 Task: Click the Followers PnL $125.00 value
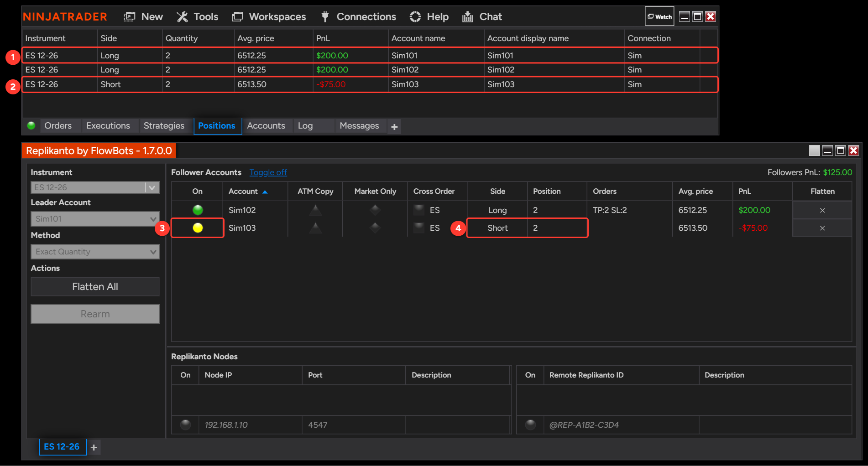(837, 172)
